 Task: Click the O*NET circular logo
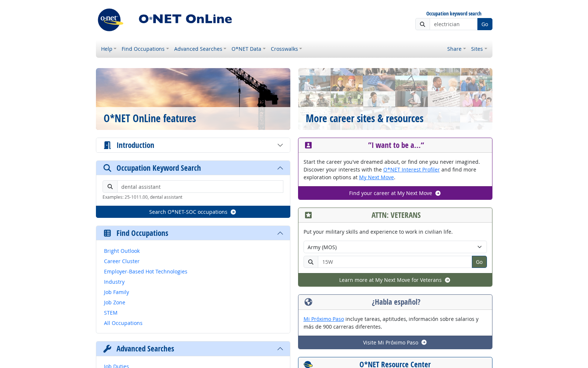[x=110, y=20]
